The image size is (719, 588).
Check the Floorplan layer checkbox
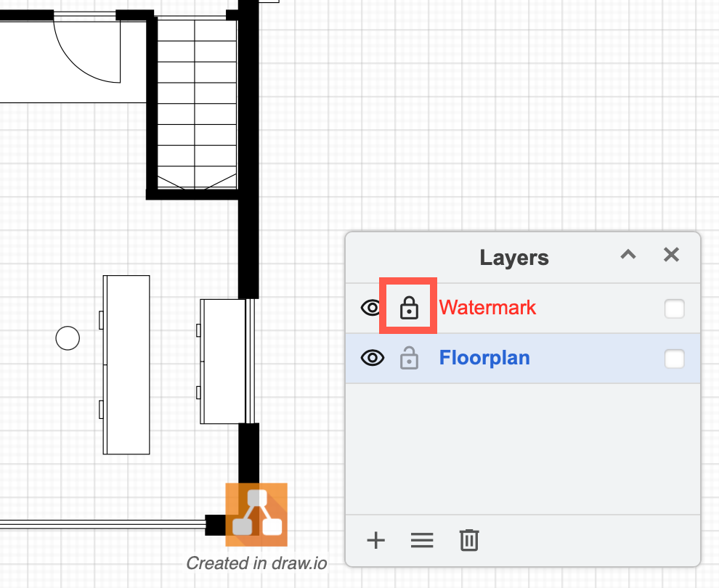click(674, 359)
